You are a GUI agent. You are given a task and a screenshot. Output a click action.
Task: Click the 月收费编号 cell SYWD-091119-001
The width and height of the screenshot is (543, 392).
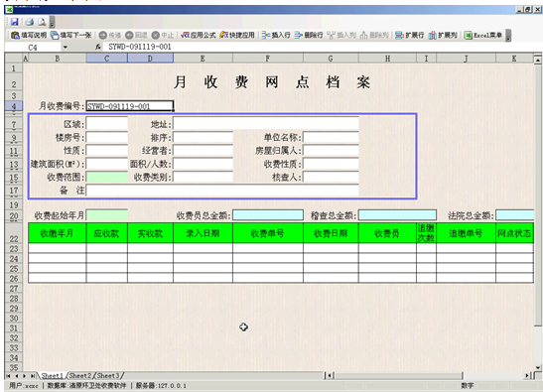[129, 106]
